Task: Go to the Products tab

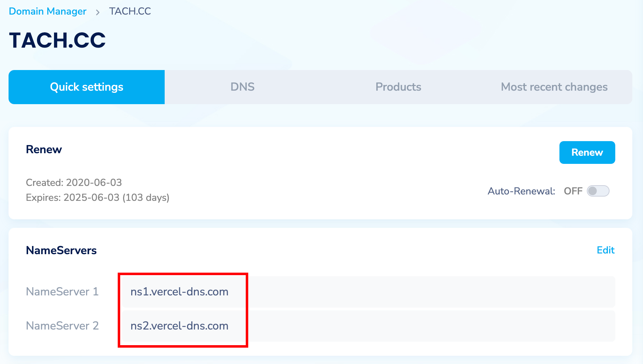Action: pyautogui.click(x=398, y=87)
